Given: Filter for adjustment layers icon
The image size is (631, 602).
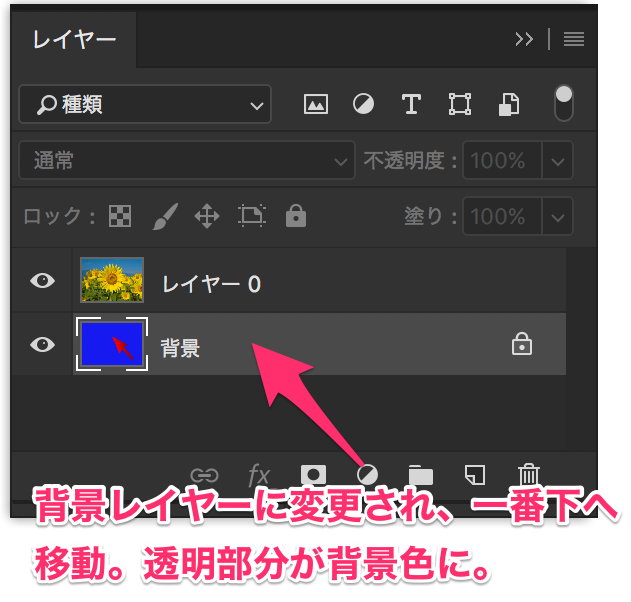Looking at the screenshot, I should [x=363, y=104].
